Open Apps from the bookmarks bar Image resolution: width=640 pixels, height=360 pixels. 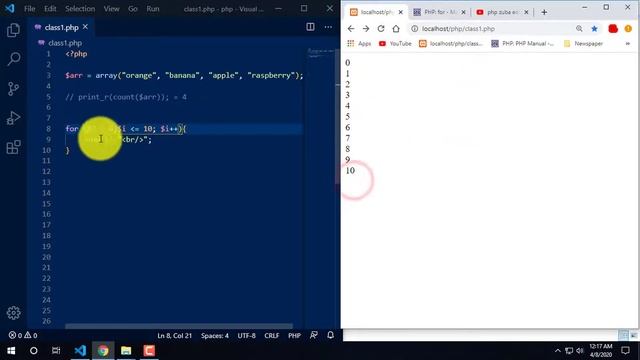pos(359,43)
